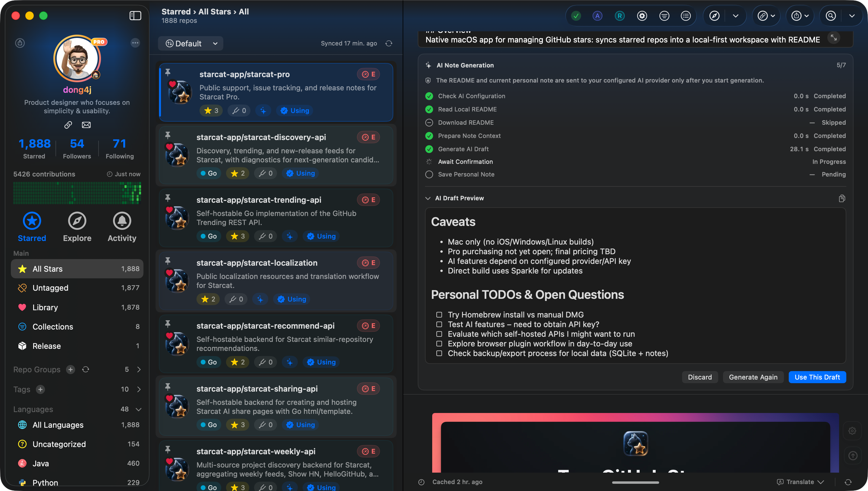Select Untagged in the sidebar
Image resolution: width=868 pixels, height=491 pixels.
coord(77,288)
